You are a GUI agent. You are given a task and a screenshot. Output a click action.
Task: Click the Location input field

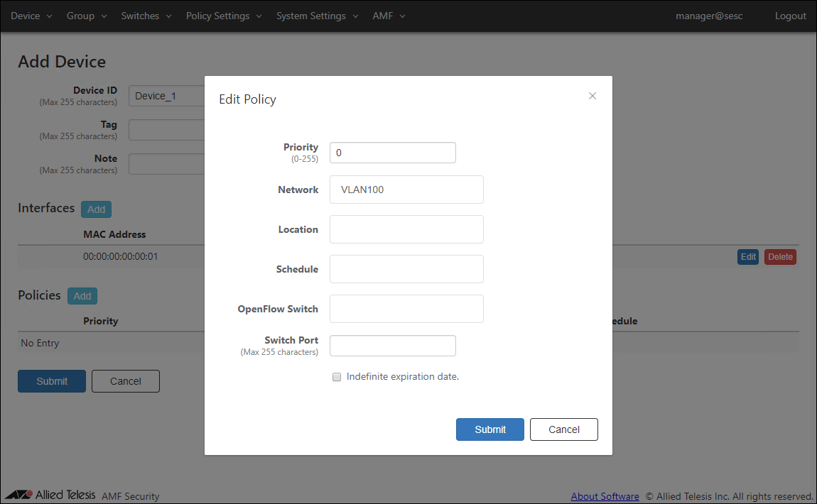406,229
